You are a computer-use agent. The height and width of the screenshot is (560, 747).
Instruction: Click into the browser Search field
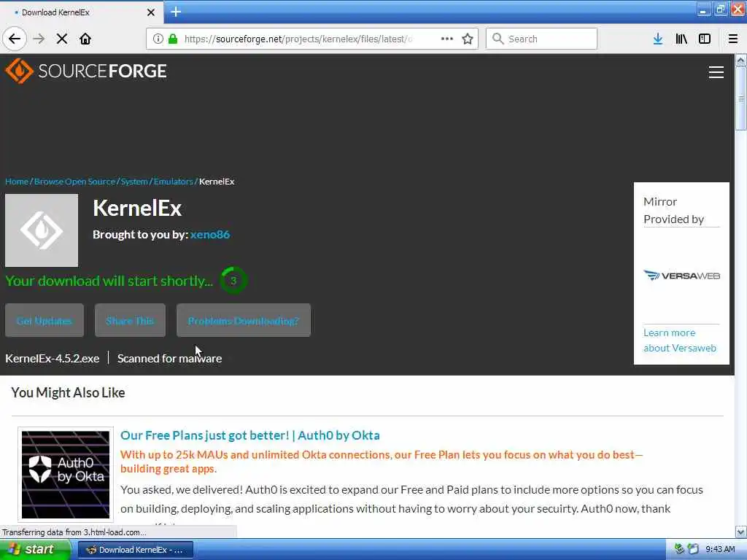(x=541, y=39)
